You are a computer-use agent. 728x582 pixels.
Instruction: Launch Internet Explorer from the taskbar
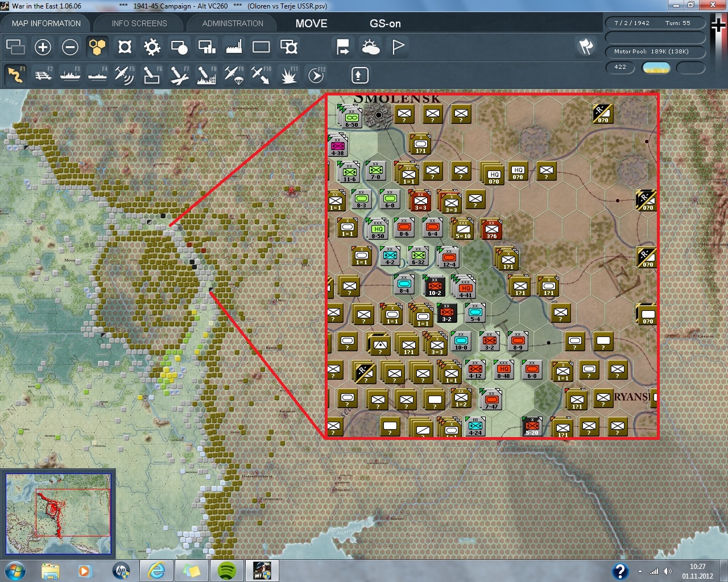[156, 571]
